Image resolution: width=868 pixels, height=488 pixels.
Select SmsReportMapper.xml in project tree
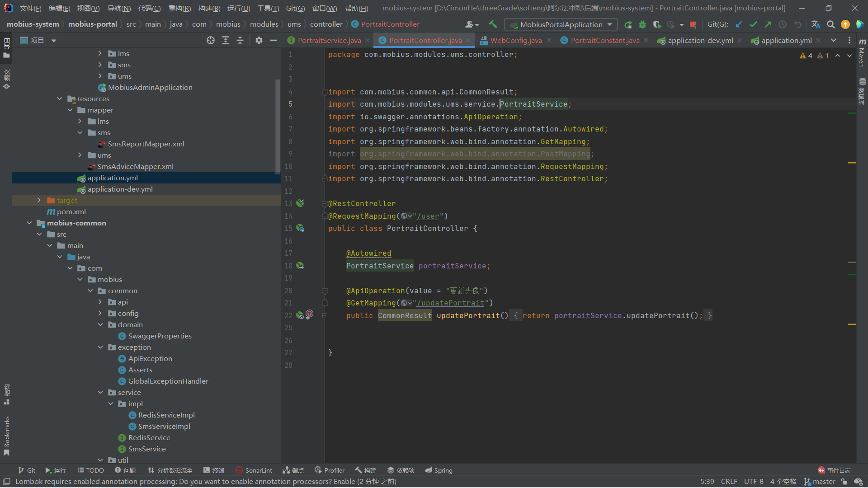click(146, 144)
